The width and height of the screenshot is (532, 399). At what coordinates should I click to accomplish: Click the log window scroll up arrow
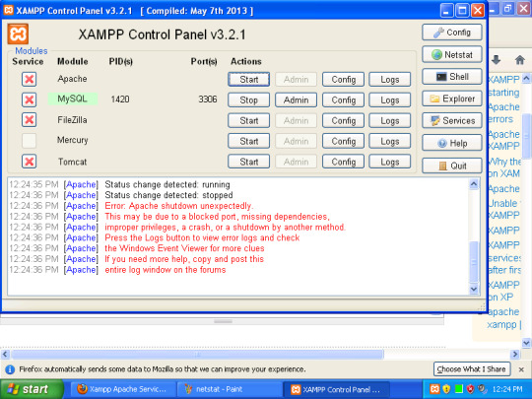pyautogui.click(x=474, y=184)
